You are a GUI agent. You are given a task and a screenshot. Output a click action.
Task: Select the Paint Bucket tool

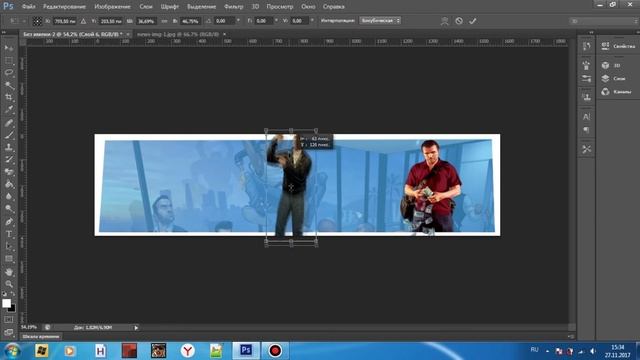click(x=9, y=184)
